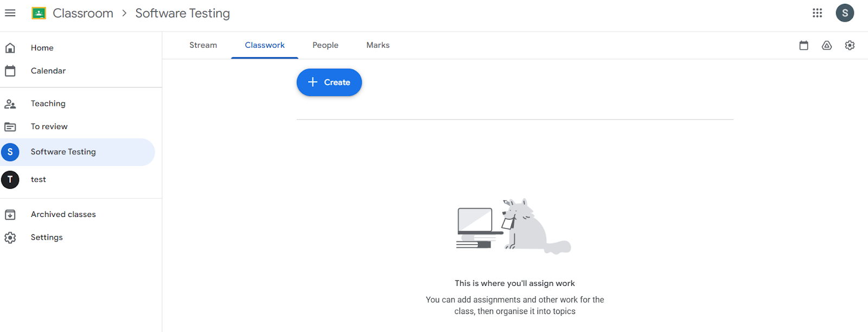Click the Calendar sidebar icon
This screenshot has width=868, height=332.
pyautogui.click(x=10, y=71)
